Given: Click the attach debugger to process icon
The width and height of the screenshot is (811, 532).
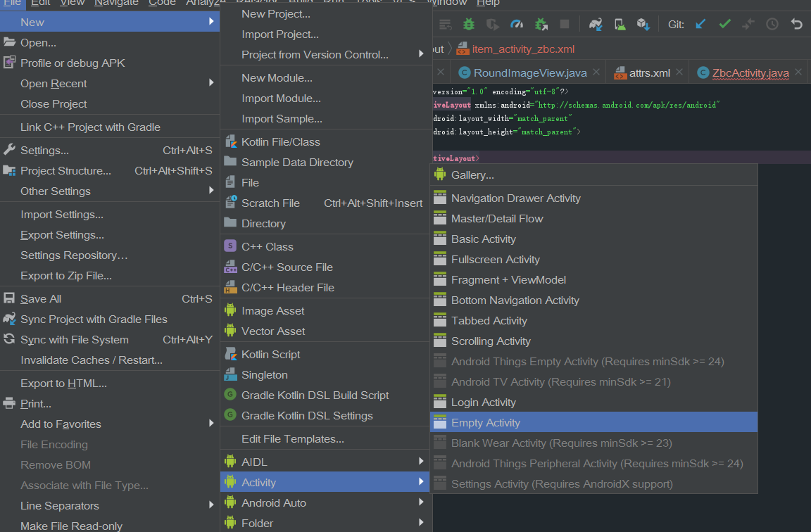Looking at the screenshot, I should pos(541,24).
